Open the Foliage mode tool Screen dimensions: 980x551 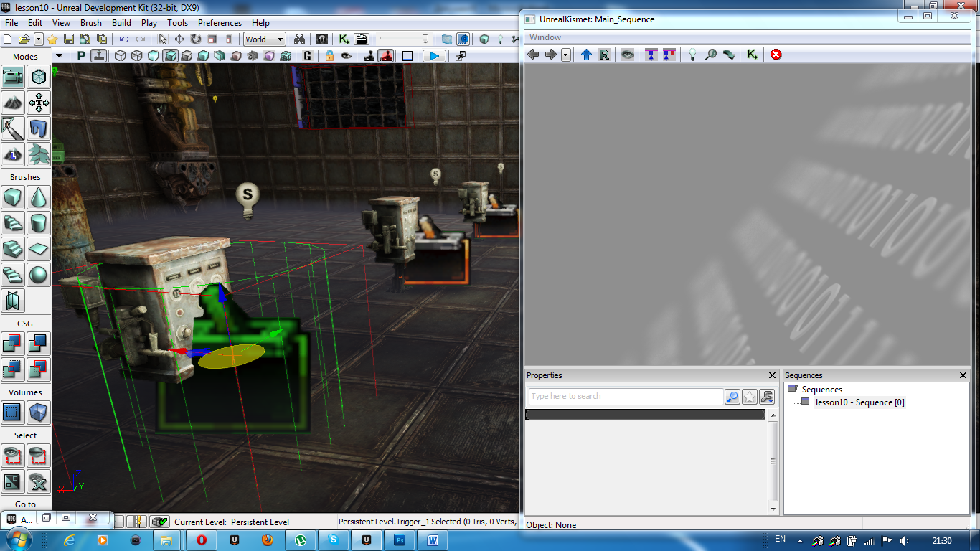click(x=39, y=154)
